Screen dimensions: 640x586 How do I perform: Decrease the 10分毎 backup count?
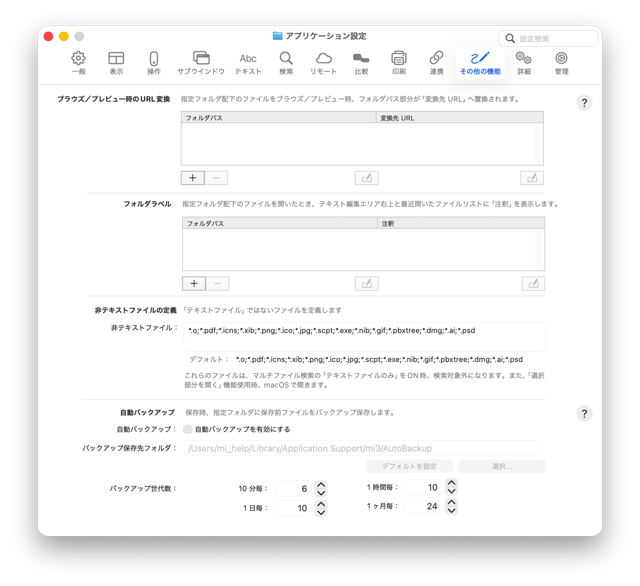click(321, 493)
